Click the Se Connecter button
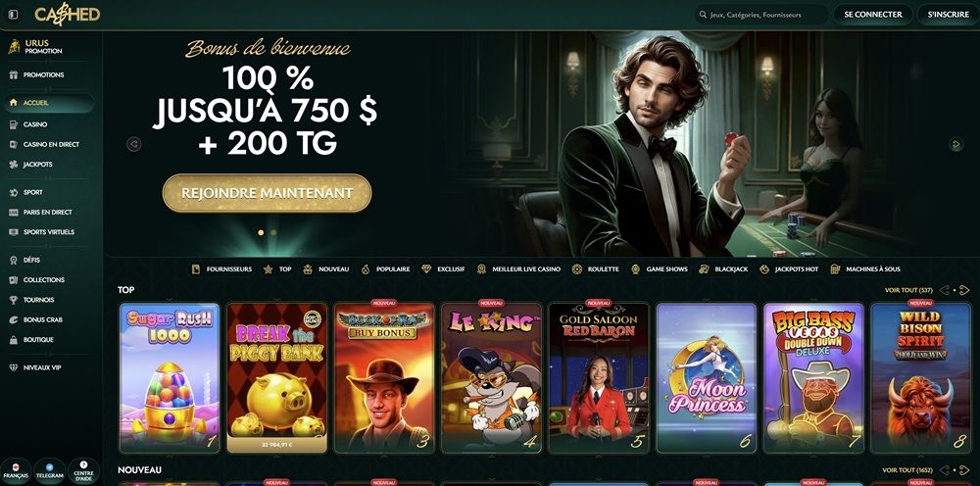 pyautogui.click(x=872, y=15)
